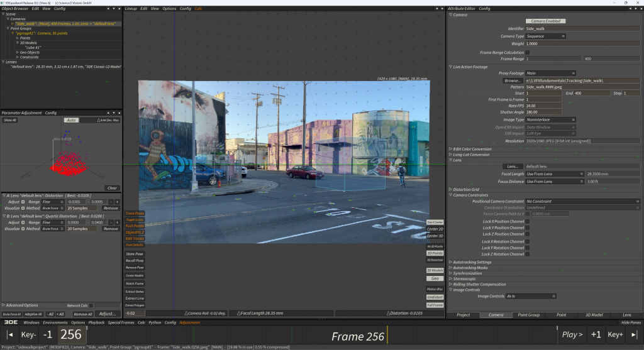Switch to Project tab
The image size is (644, 350).
tap(463, 315)
